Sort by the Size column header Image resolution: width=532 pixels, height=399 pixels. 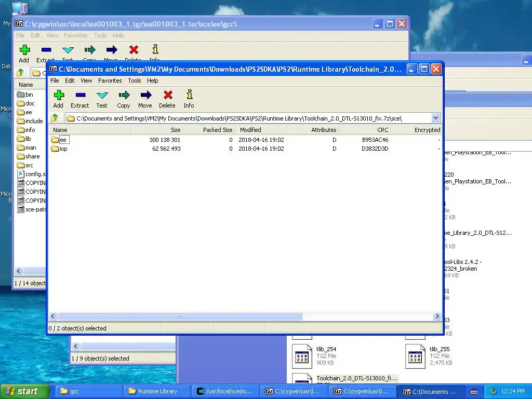click(x=157, y=130)
